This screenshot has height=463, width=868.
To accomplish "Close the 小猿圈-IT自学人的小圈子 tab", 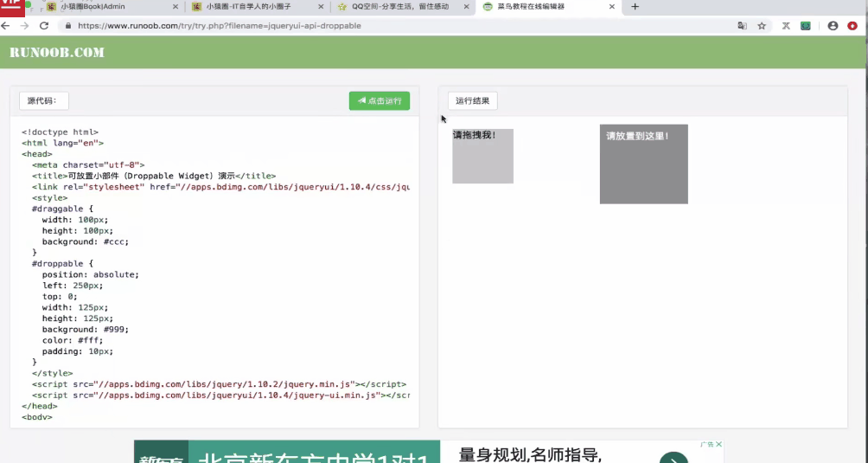I will (321, 7).
